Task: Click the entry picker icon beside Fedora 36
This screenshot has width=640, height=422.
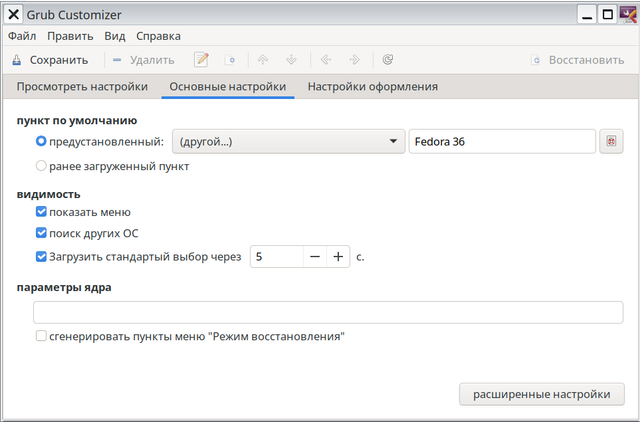Action: pyautogui.click(x=611, y=142)
